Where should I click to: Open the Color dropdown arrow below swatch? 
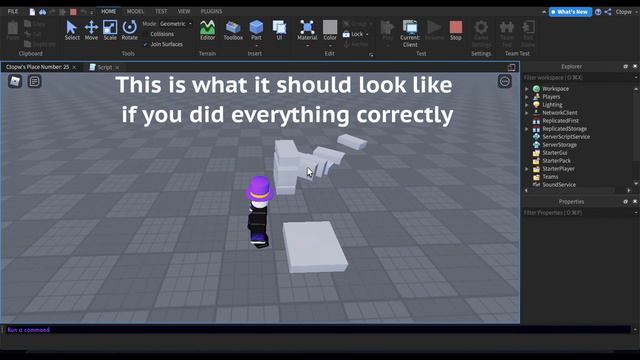[x=330, y=46]
